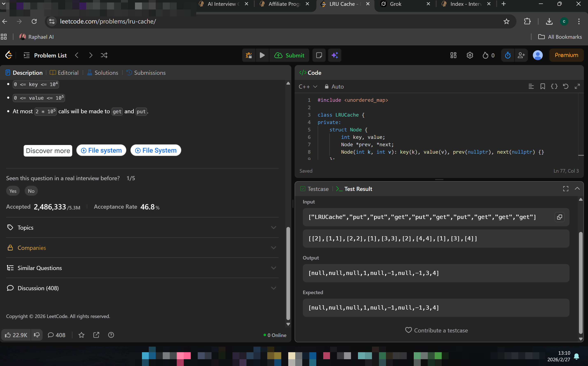588x366 pixels.
Task: Answer No to the interview question
Action: [31, 191]
